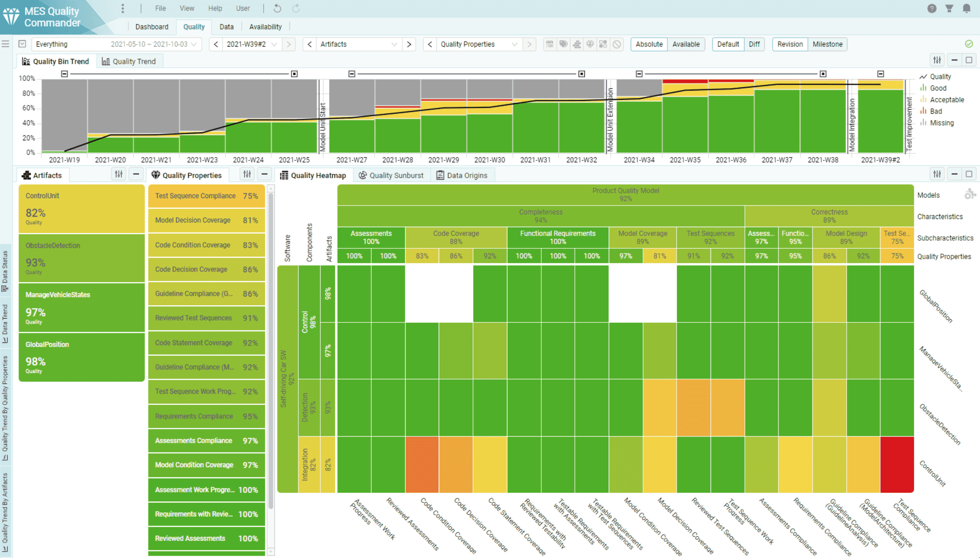Screen dimensions: 980x558
Task: Open the Everything date range dropdown
Action: click(194, 44)
